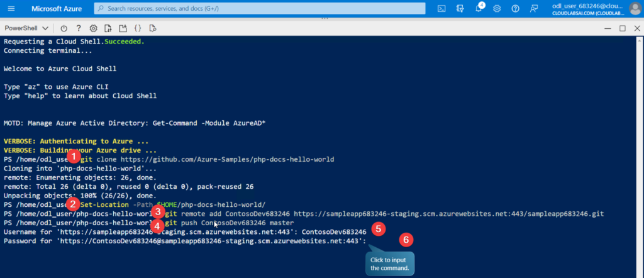The image size is (644, 278).
Task: Click the Username ContosoDev683246 value
Action: click(x=334, y=232)
